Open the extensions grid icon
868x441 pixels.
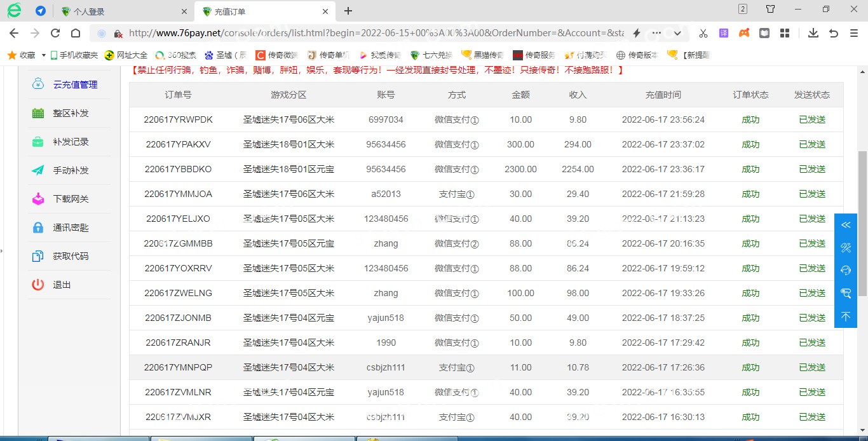785,33
